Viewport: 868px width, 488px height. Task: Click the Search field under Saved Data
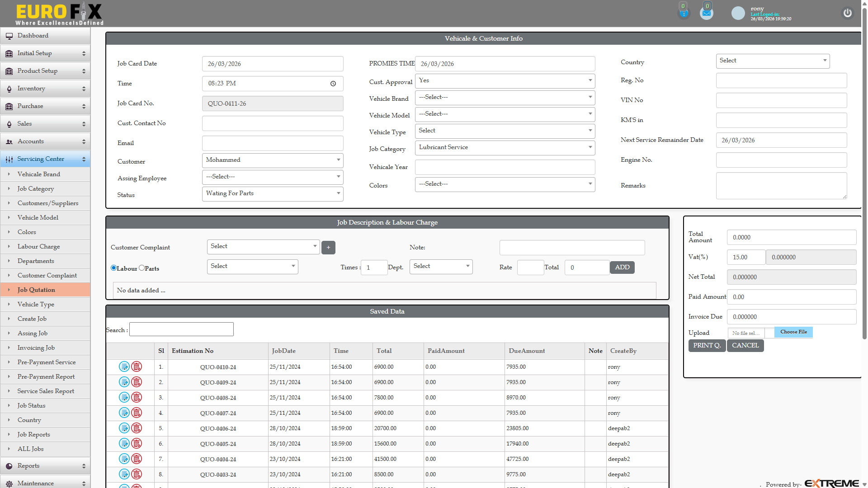click(x=181, y=329)
